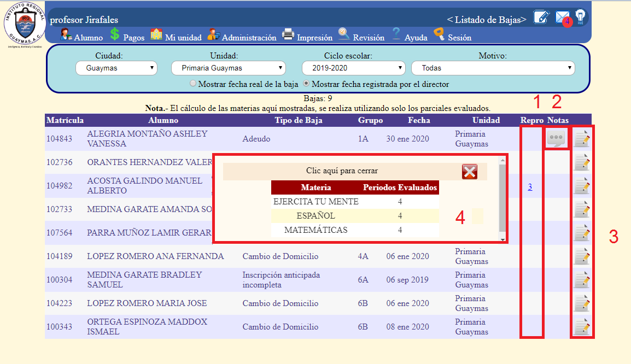Viewport: 631px width, 364px height.
Task: Click the pencil note icon in header
Action: point(541,17)
